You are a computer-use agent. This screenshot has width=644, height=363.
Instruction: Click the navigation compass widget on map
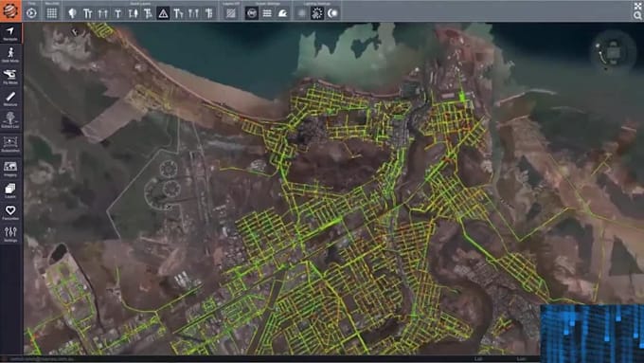pos(613,53)
